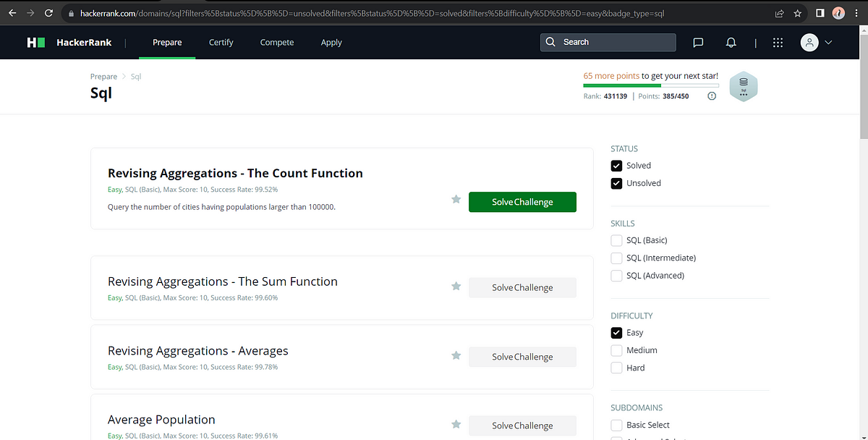Open the apps grid icon
The height and width of the screenshot is (440, 868).
tap(778, 43)
